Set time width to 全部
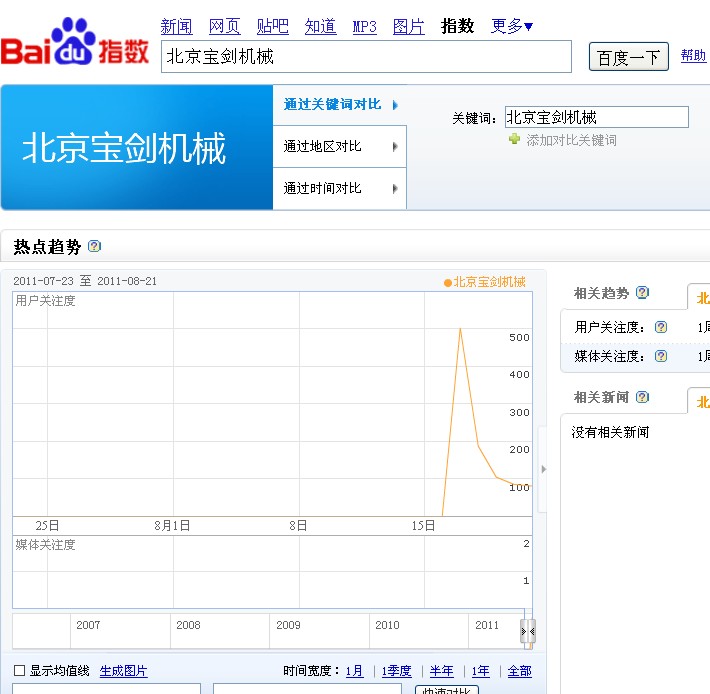The width and height of the screenshot is (710, 694). [519, 670]
